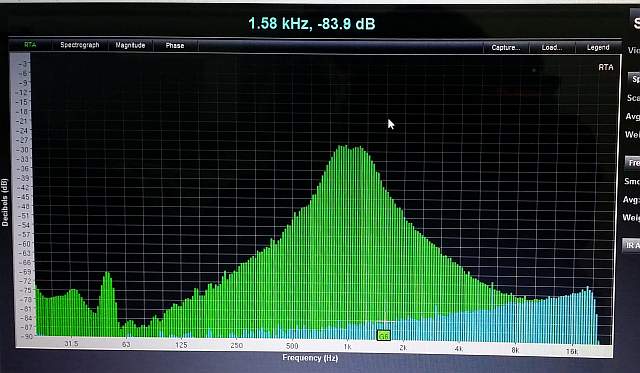The width and height of the screenshot is (640, 373).
Task: Click the Frequency (Hz) axis label
Action: coord(310,358)
